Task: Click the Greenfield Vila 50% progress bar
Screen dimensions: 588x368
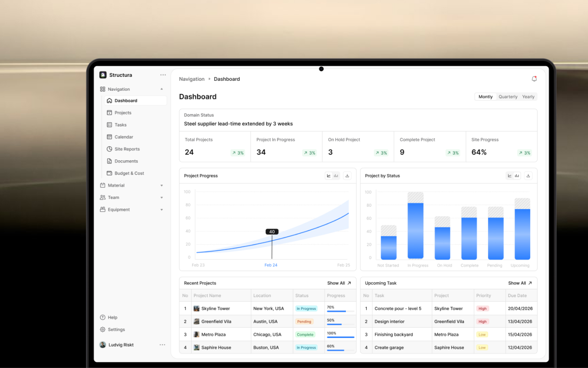Action: 341,325
